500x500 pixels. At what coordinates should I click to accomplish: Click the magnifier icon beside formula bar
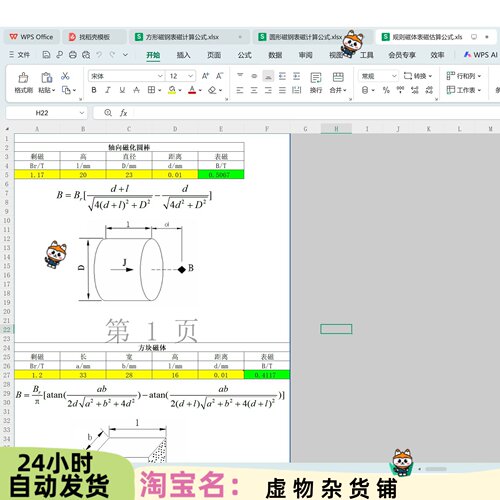[x=108, y=113]
